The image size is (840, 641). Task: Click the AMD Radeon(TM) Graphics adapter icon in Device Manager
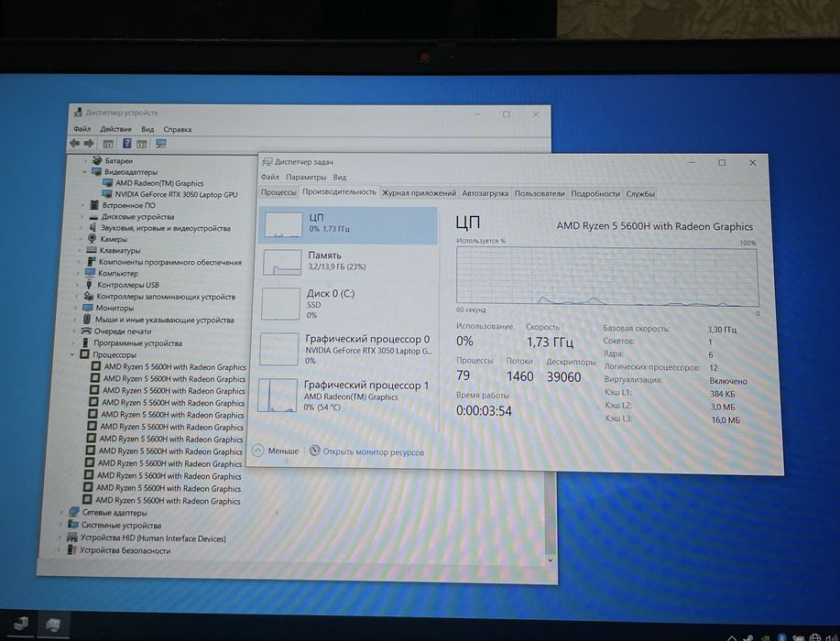pos(107,182)
